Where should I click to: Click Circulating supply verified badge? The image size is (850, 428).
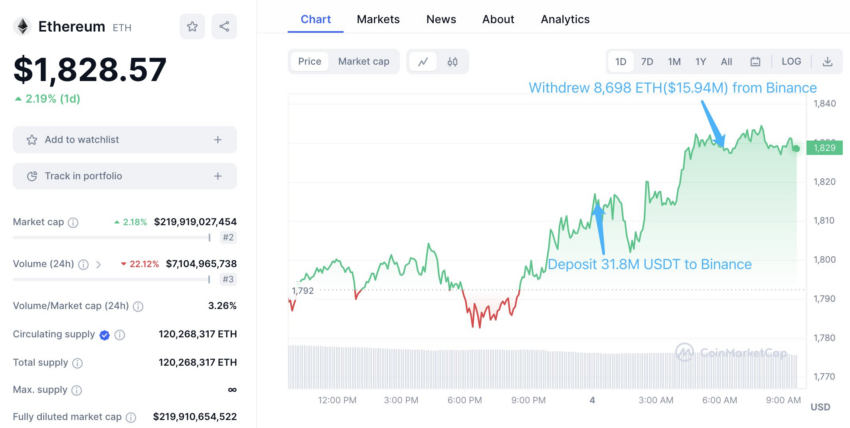point(105,335)
